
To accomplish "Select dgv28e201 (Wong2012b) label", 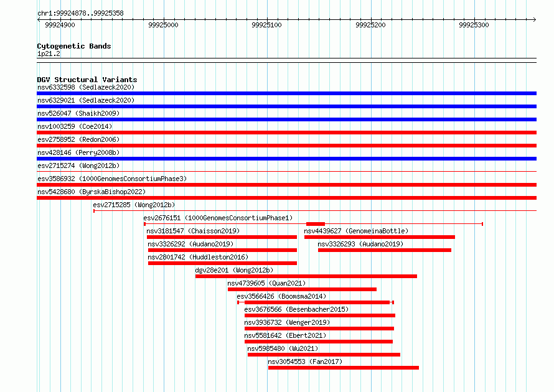I will pos(234,270).
